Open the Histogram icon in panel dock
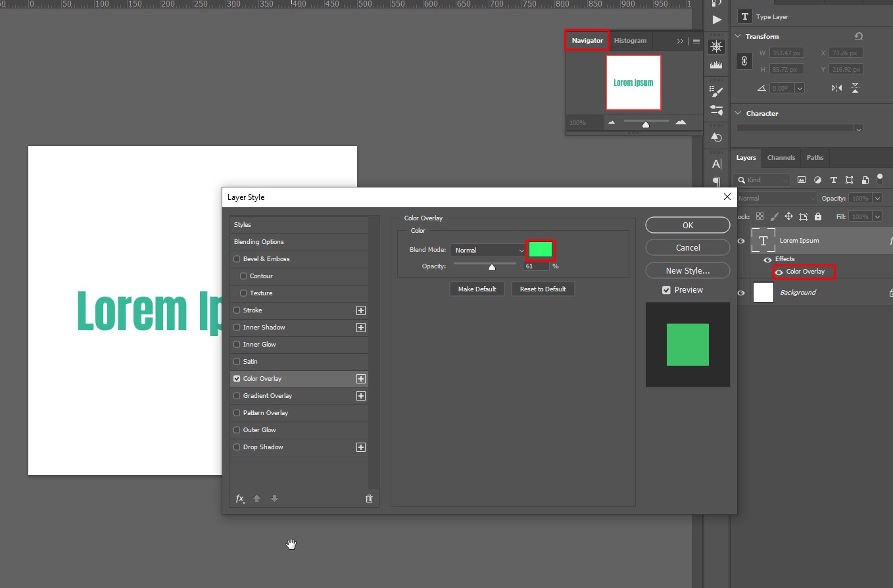 pyautogui.click(x=717, y=65)
